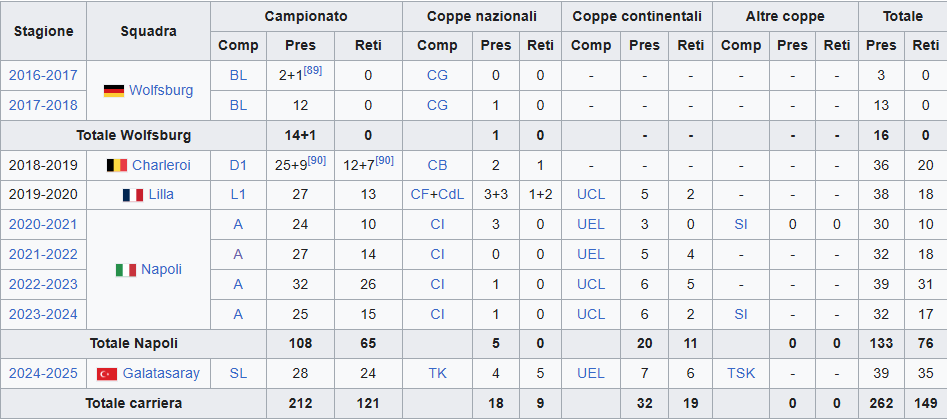
Task: Click the French flag icon beside Lilla
Action: (132, 195)
